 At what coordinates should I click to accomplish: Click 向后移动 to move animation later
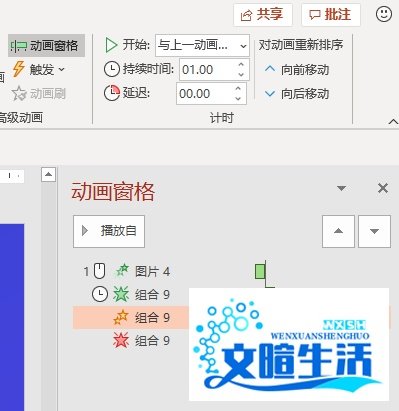pos(297,94)
